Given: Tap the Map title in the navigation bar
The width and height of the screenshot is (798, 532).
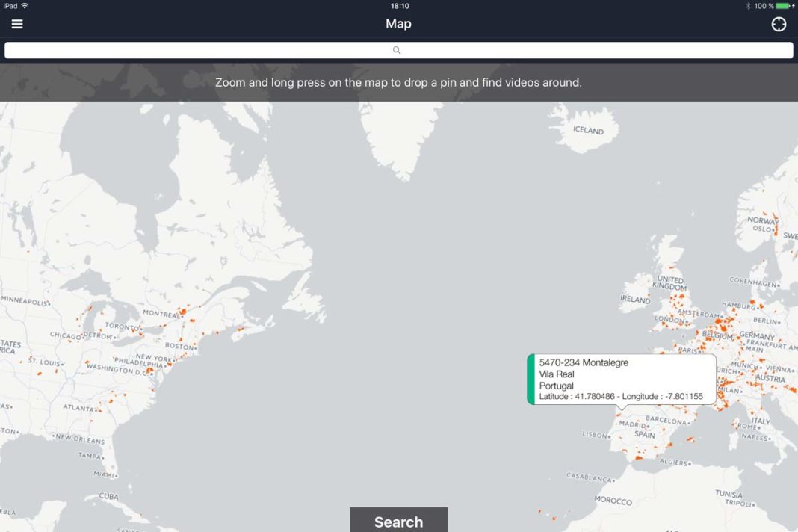Looking at the screenshot, I should click(398, 23).
